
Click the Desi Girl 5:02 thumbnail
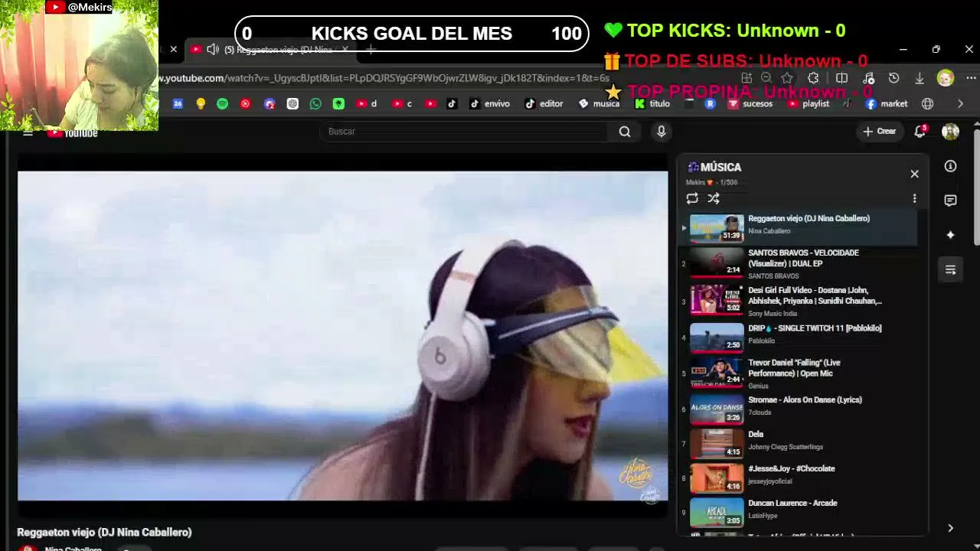point(717,300)
